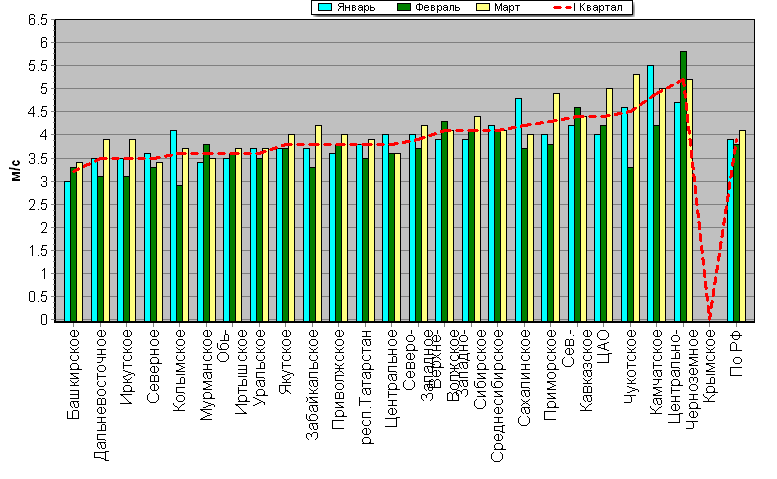The image size is (777, 479).
Task: Click the cyan Январь legend swatch
Action: (325, 7)
